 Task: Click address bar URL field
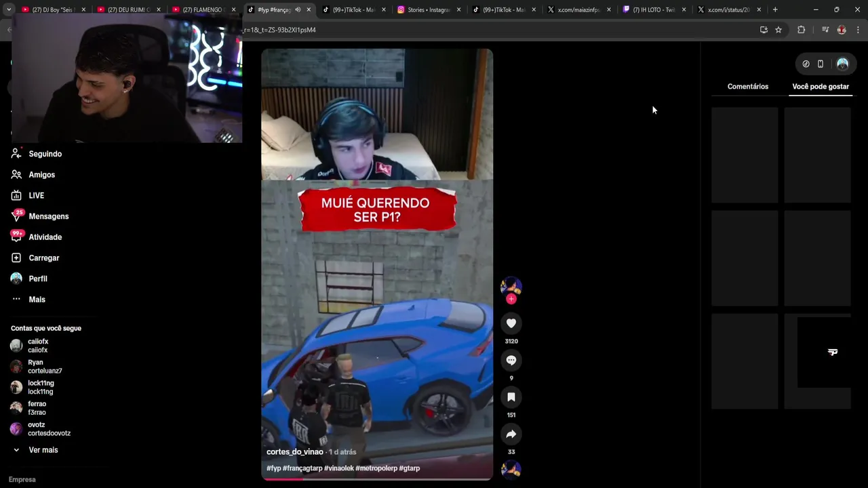[498, 30]
